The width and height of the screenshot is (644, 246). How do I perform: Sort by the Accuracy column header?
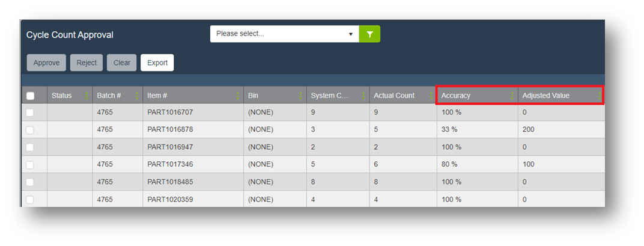point(457,96)
